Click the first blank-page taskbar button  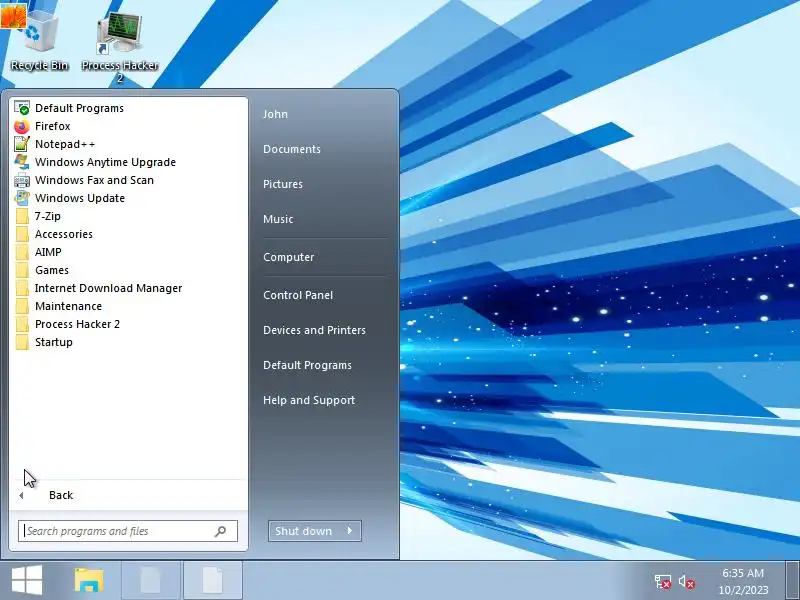(151, 581)
